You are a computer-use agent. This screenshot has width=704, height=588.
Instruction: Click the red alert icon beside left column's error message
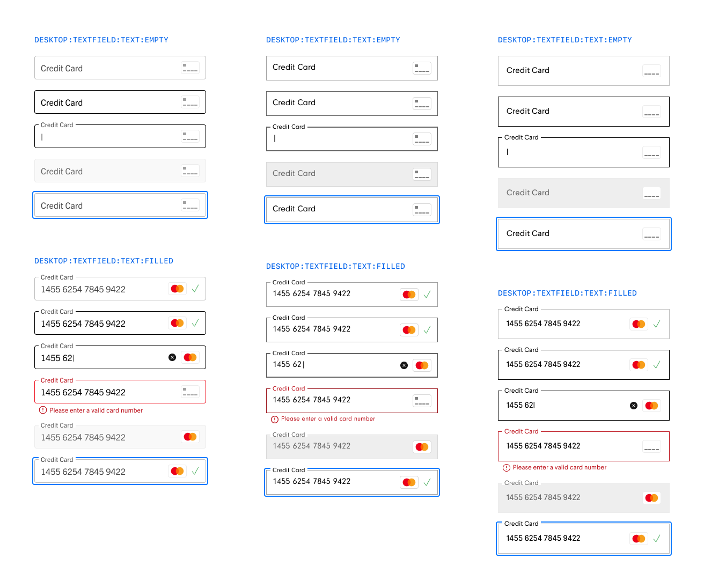pyautogui.click(x=43, y=410)
